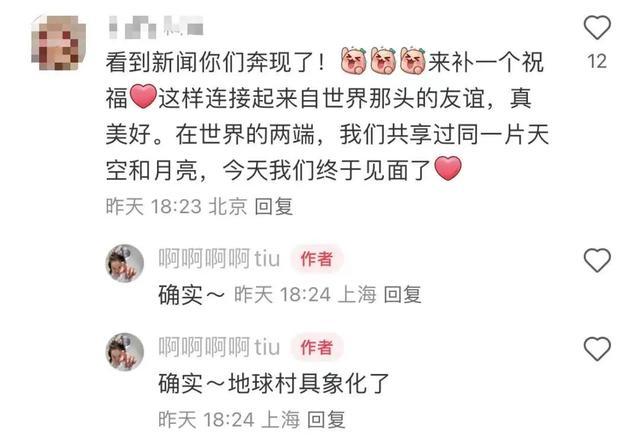Click the 昨天 18:23 北京 timestamp

click(176, 206)
